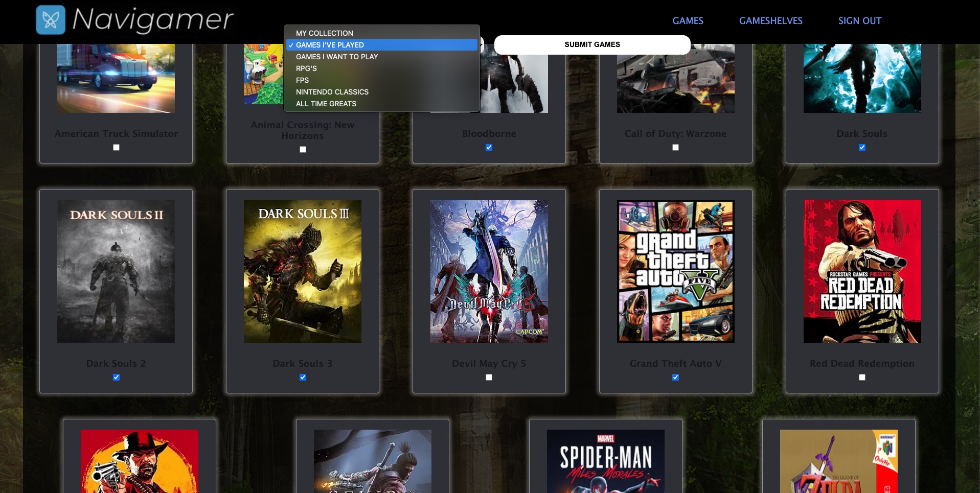
Task: Click the Animal Crossing: New Horizons title
Action: click(x=303, y=130)
